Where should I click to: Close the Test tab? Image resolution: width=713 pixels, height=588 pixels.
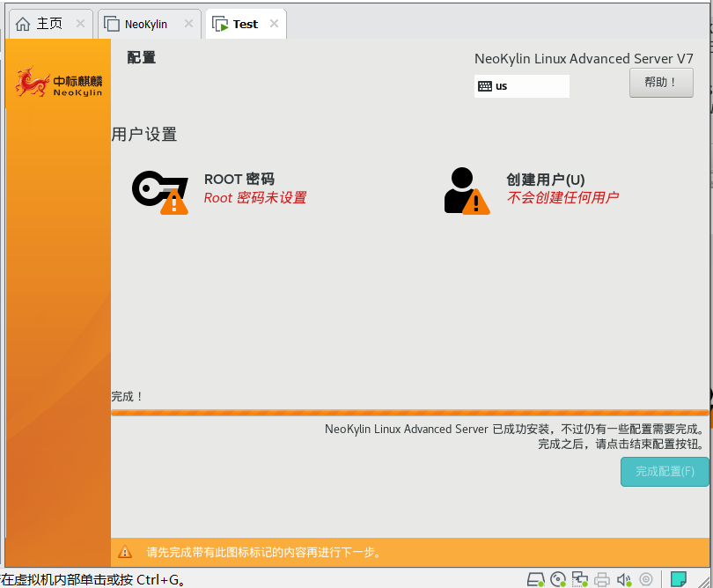(x=274, y=23)
